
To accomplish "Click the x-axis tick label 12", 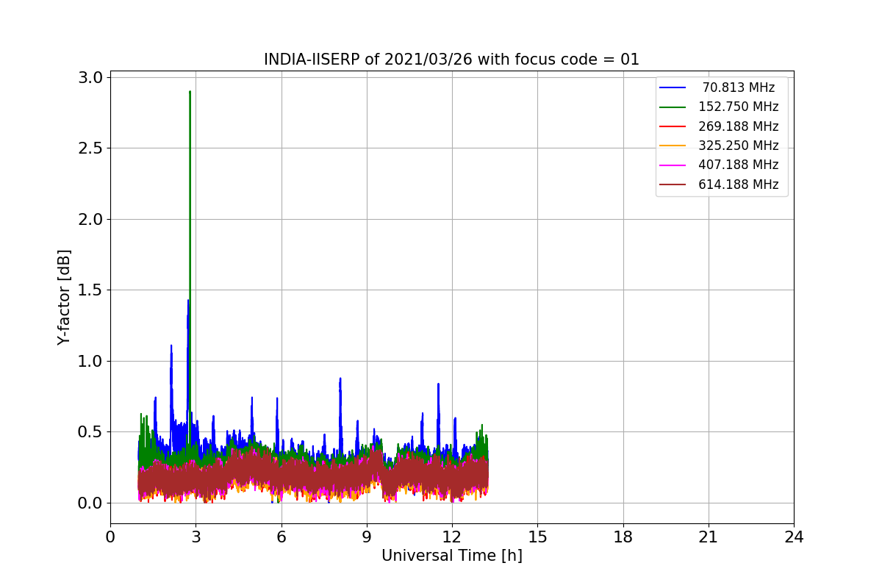I will click(452, 537).
